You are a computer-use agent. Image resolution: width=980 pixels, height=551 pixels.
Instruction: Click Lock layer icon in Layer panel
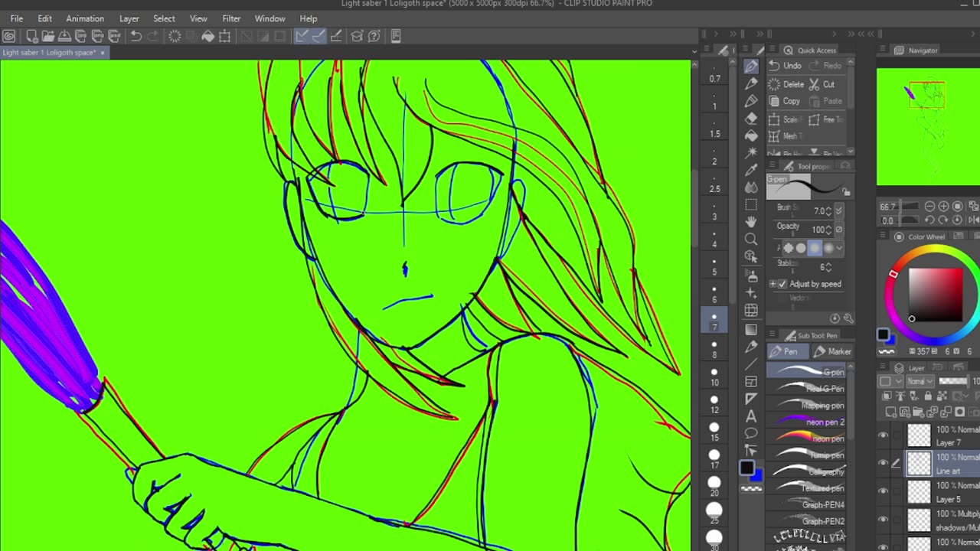point(928,396)
